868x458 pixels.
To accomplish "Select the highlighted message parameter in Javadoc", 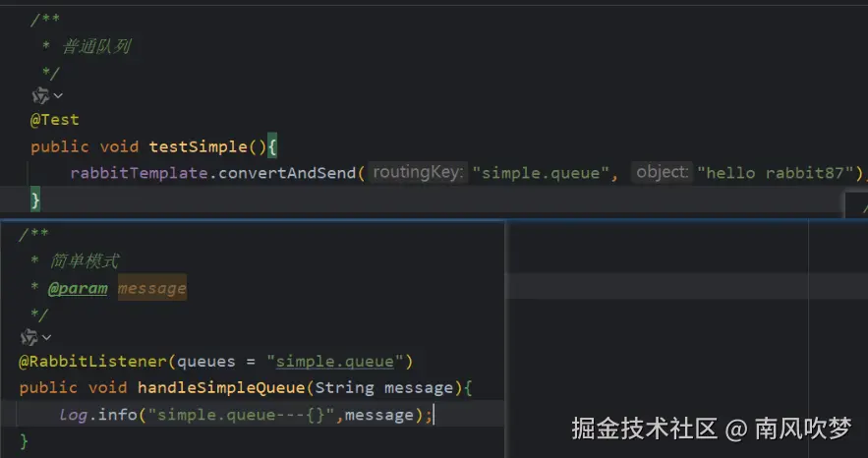I will click(152, 289).
